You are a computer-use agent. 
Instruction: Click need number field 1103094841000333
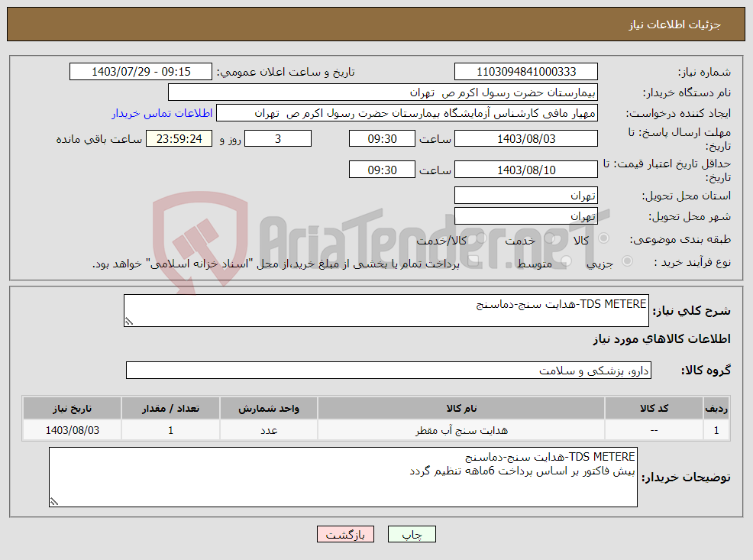click(526, 72)
